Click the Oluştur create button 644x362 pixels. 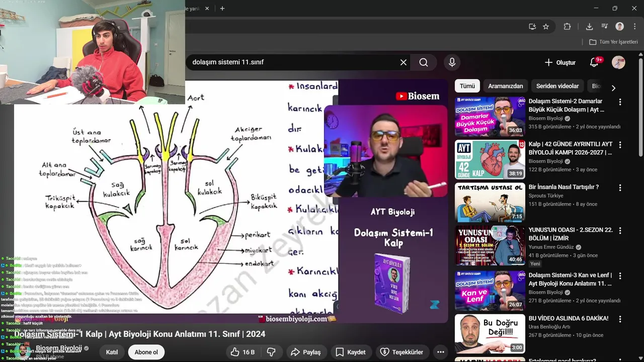tap(559, 62)
